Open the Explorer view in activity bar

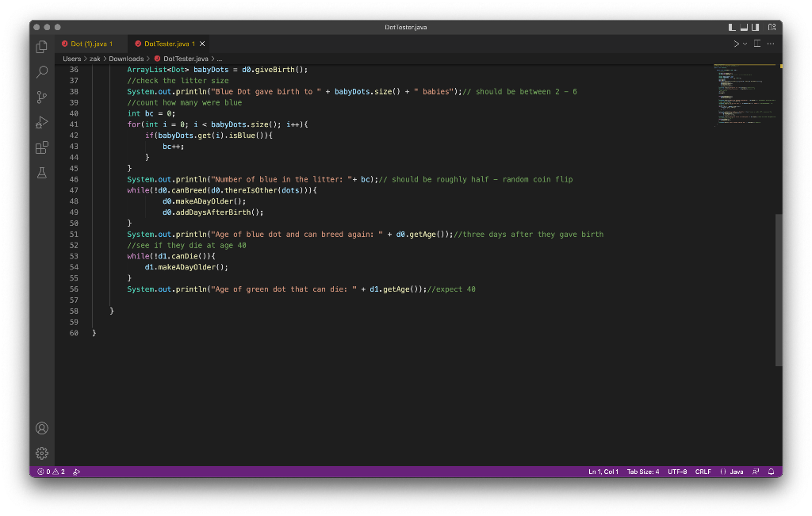coord(42,48)
